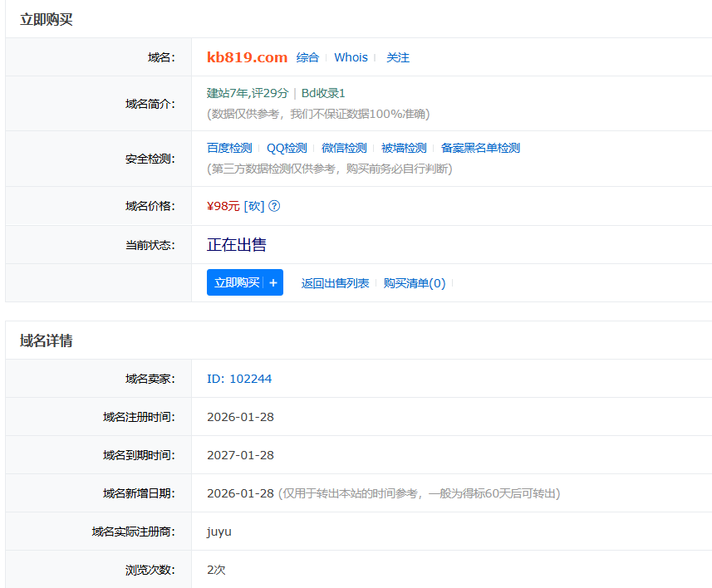Open the kb819.com domain link
712x588 pixels.
click(247, 57)
